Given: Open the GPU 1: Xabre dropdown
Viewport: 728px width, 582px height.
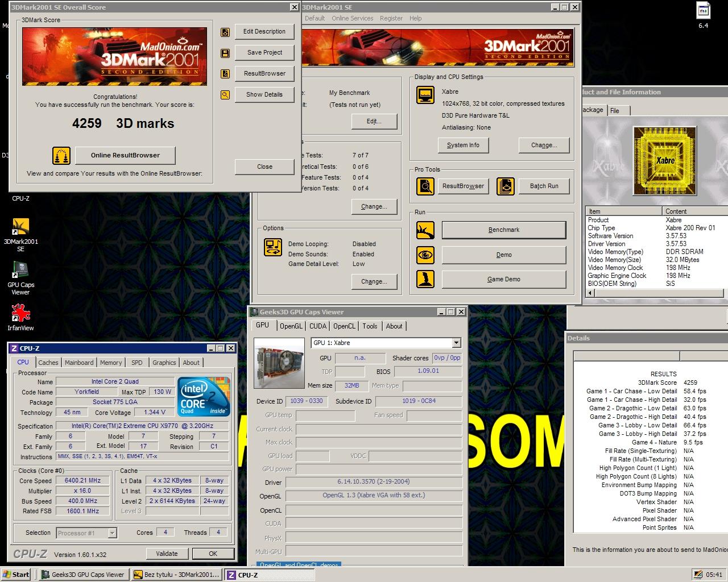Looking at the screenshot, I should 456,343.
